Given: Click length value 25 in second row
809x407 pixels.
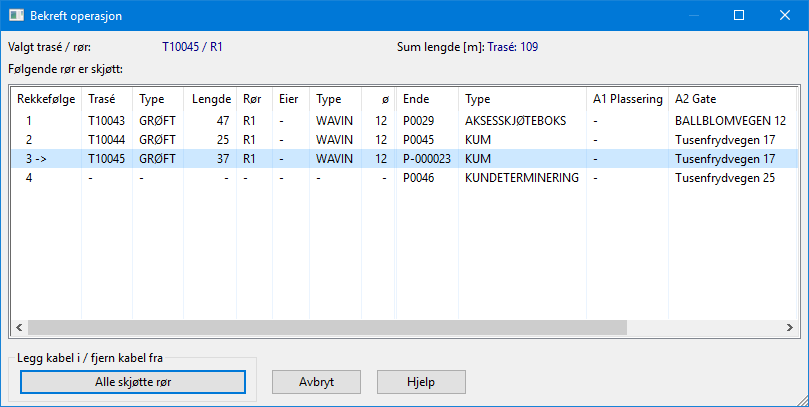Looking at the screenshot, I should click(x=223, y=140).
